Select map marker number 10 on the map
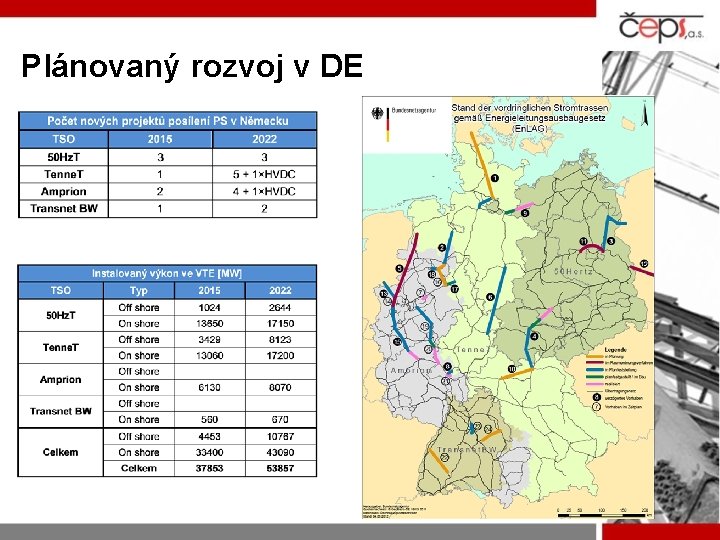This screenshot has height=540, width=720. click(x=512, y=369)
